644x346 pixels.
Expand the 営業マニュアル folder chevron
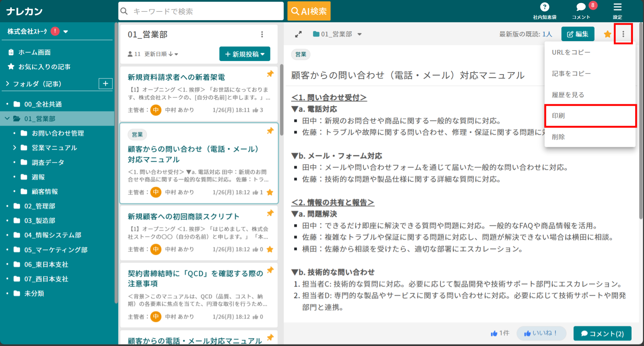point(14,148)
